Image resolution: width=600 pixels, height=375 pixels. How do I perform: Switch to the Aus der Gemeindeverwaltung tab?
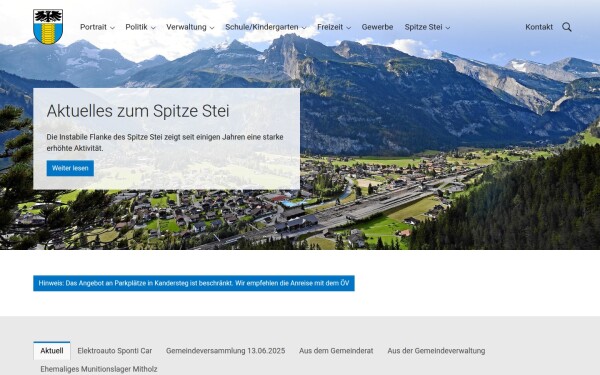pyautogui.click(x=436, y=351)
